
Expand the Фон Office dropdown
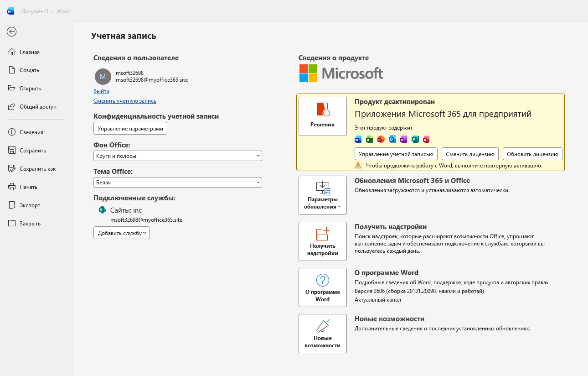[x=178, y=156]
